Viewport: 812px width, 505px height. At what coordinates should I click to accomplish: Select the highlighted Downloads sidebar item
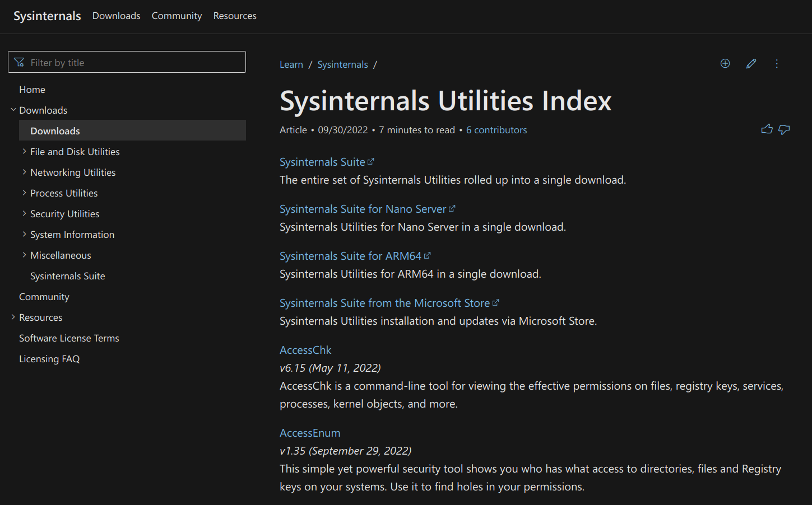point(132,130)
